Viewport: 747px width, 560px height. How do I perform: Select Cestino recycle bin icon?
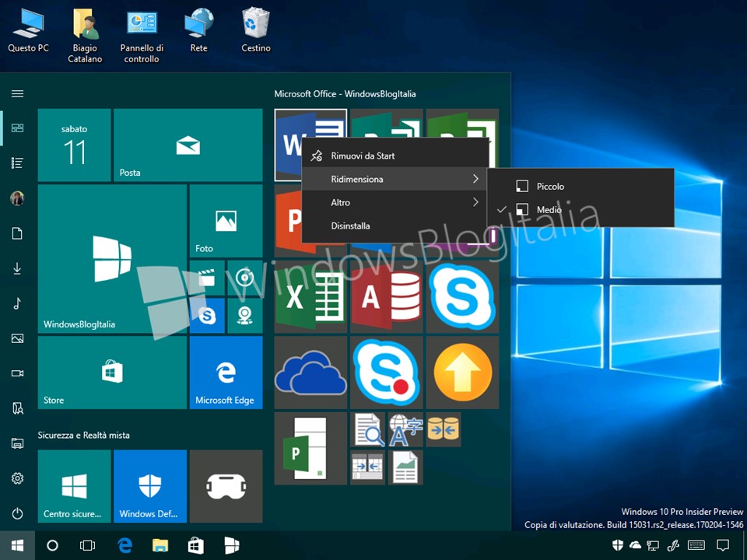coord(256,30)
